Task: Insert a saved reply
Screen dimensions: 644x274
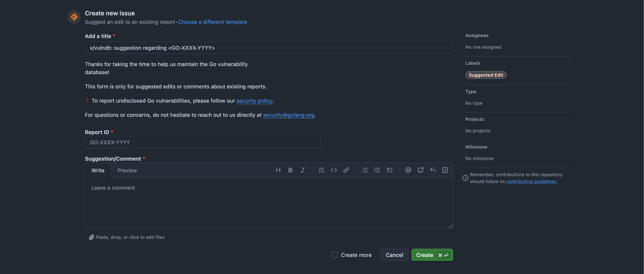Action: [x=433, y=170]
